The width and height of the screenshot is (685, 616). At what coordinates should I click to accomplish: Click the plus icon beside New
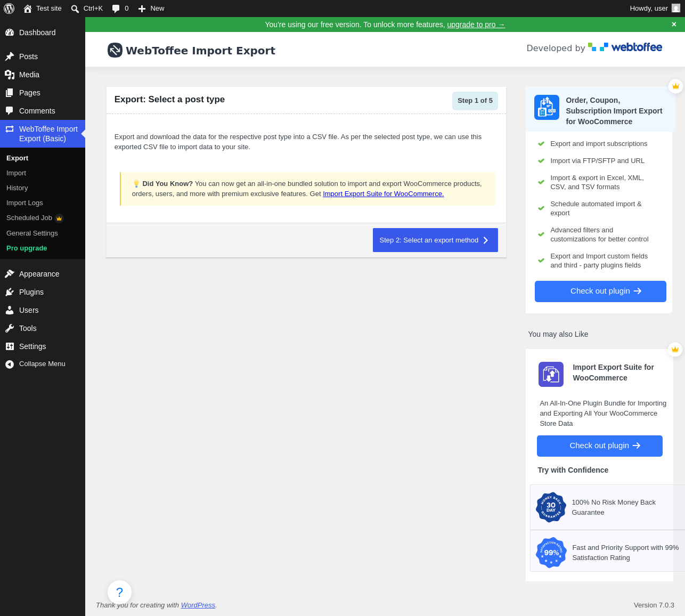pos(142,9)
